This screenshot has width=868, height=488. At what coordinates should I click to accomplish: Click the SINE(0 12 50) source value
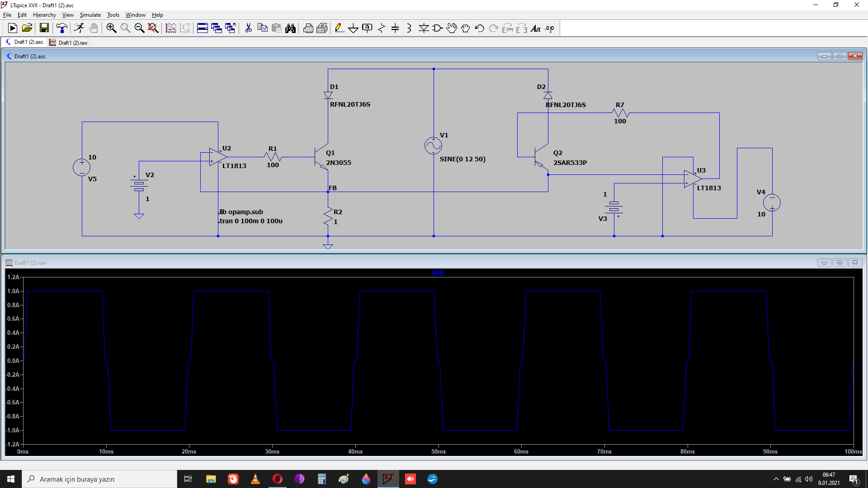point(462,159)
